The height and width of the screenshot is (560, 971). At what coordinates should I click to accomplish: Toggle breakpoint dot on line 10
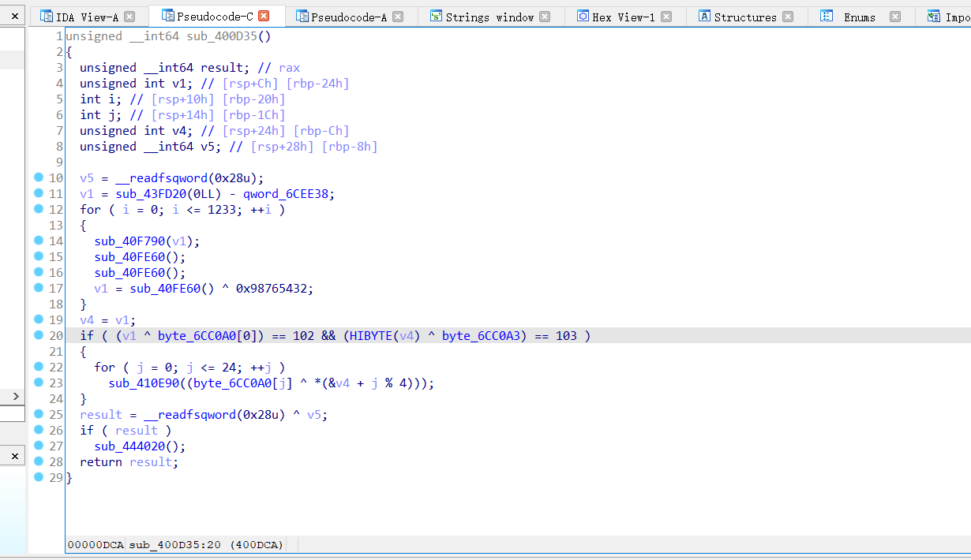click(x=39, y=177)
